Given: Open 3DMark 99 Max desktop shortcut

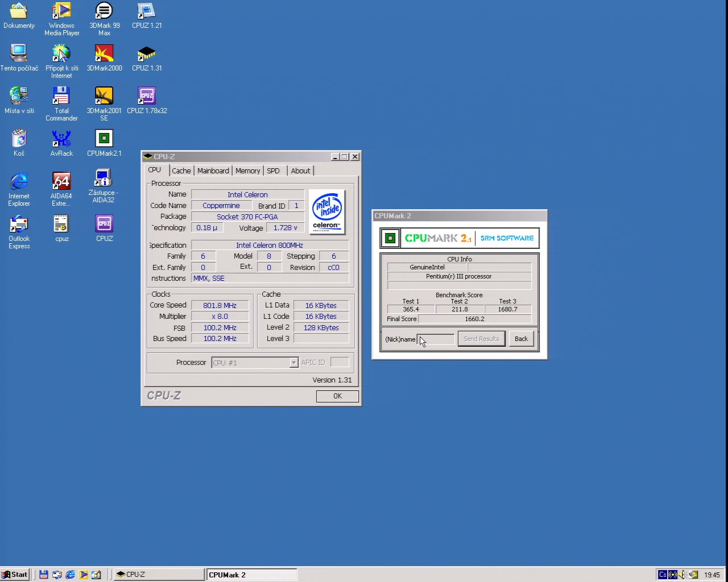Looking at the screenshot, I should (x=104, y=19).
